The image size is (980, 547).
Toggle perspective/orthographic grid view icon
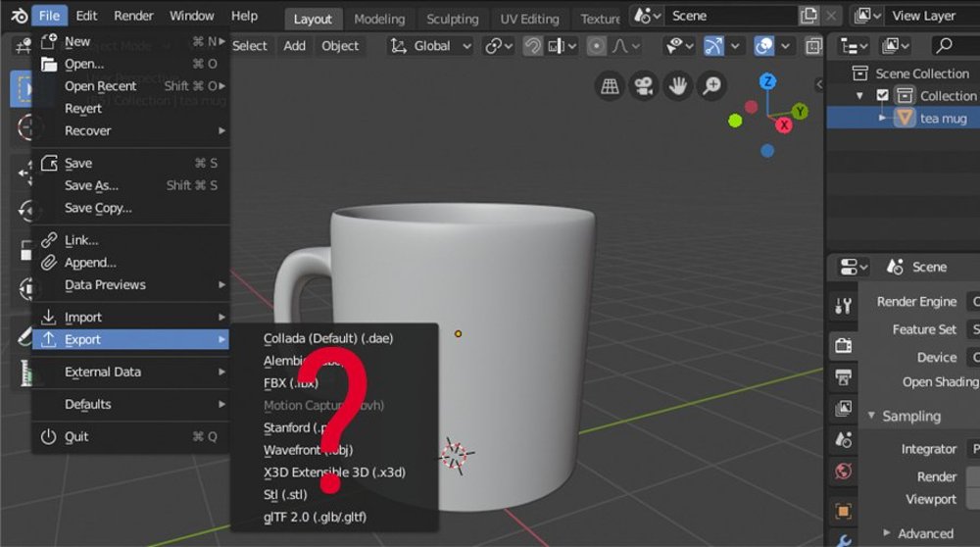tap(610, 86)
